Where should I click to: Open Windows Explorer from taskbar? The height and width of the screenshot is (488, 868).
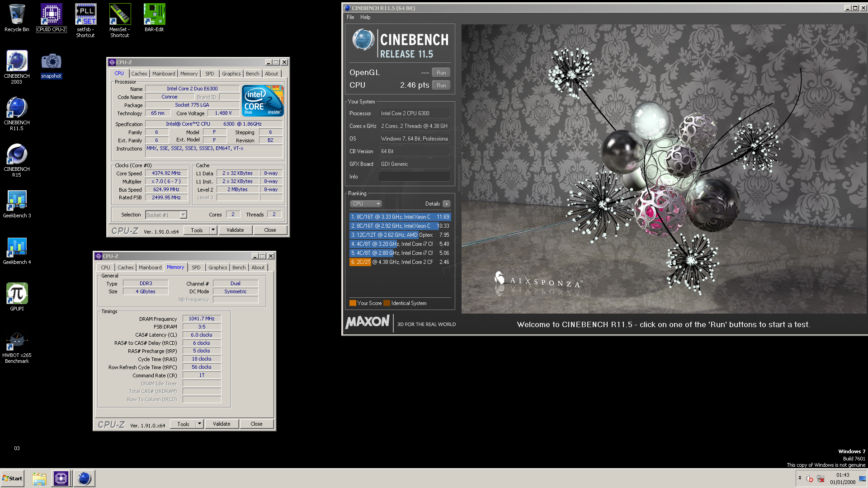tap(39, 479)
